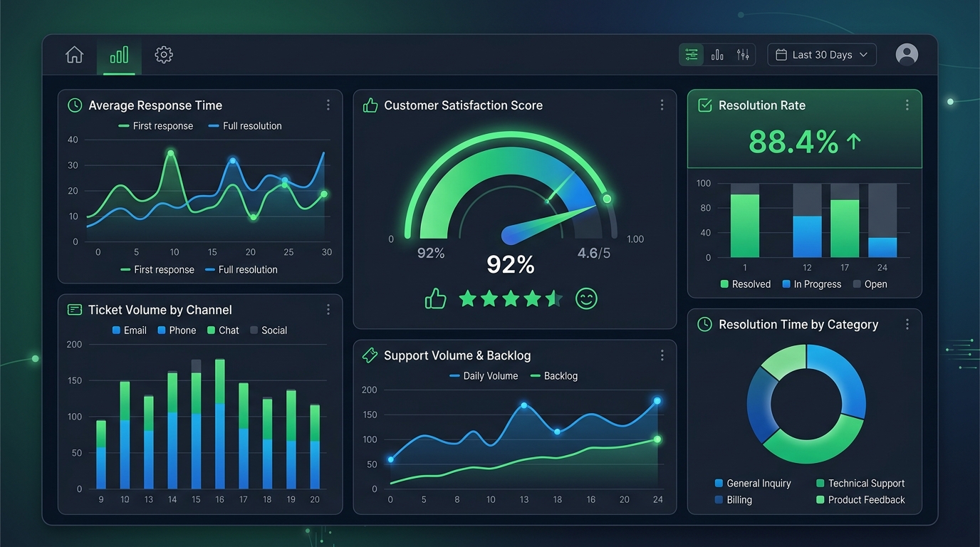Click the message icon beside Ticket Volume by Channel
The image size is (980, 547).
click(75, 310)
